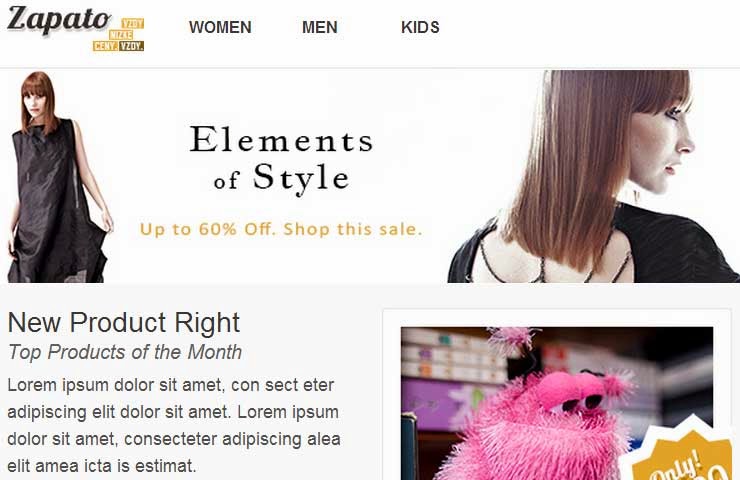Follow the 'Up to 60% Off' sale link
Viewport: 740px width, 480px height.
281,229
